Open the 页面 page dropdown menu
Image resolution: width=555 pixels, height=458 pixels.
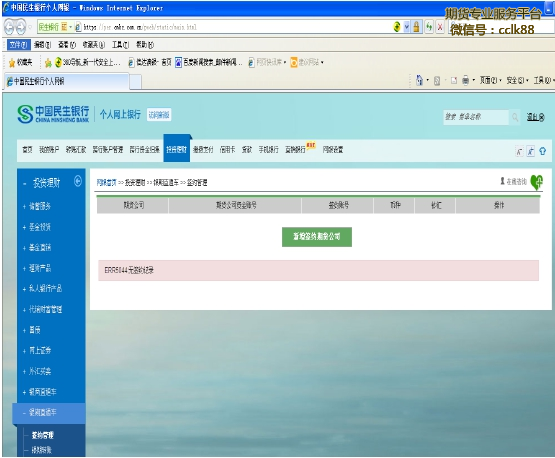point(490,81)
